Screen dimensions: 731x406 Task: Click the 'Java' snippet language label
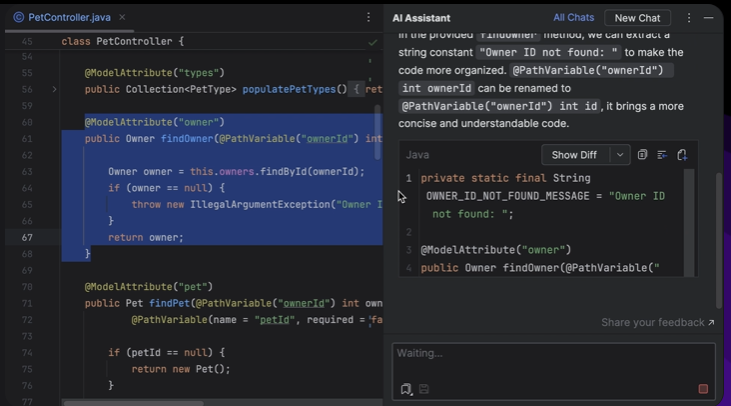(x=417, y=155)
